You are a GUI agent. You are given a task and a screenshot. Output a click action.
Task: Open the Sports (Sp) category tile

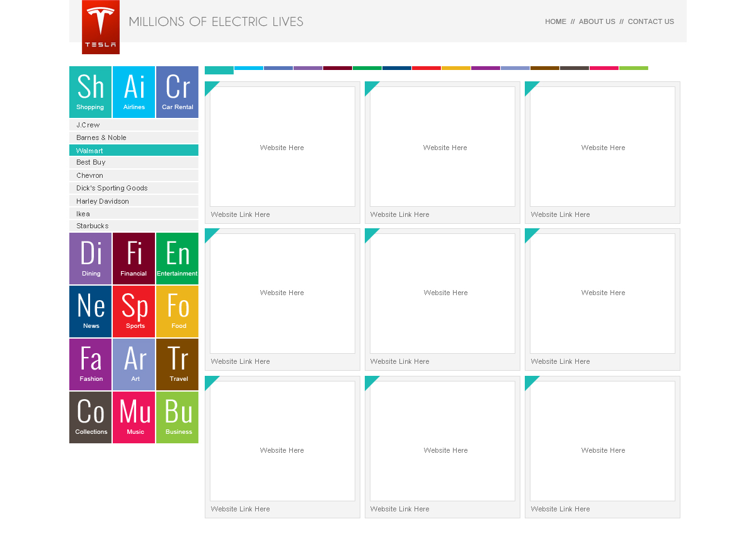pyautogui.click(x=134, y=312)
